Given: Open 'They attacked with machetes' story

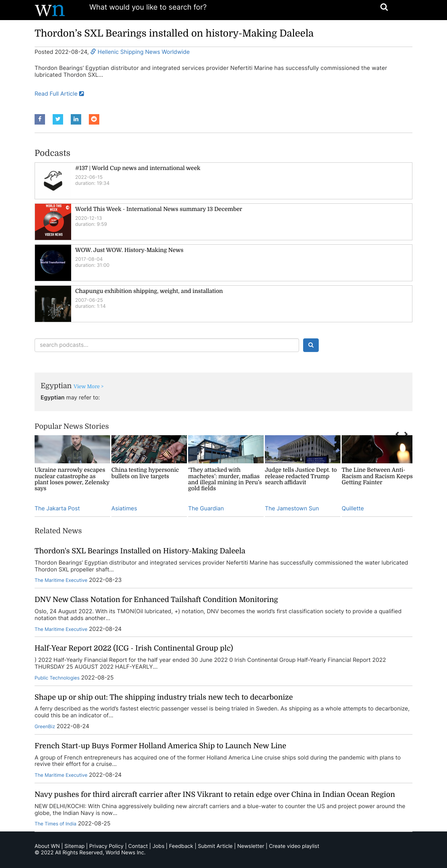Looking at the screenshot, I should 225,479.
